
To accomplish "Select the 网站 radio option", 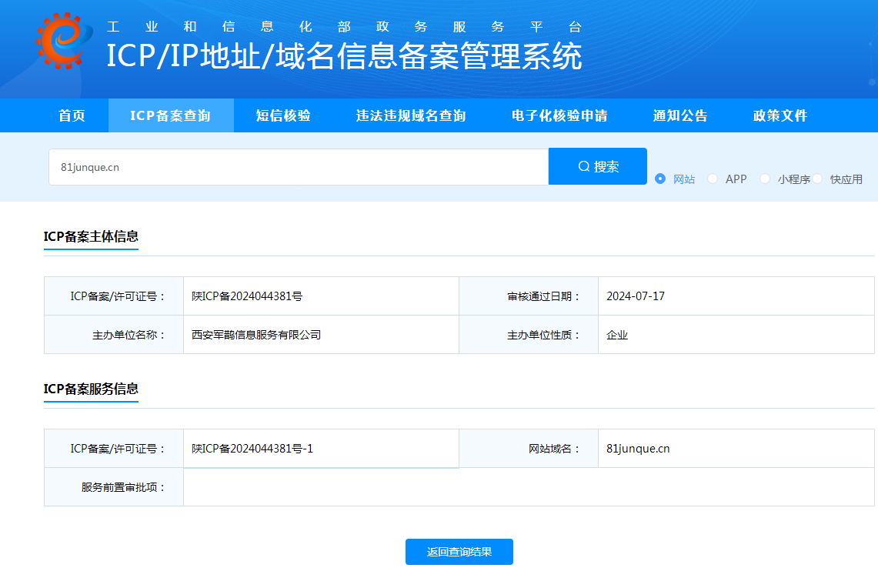I will tap(660, 179).
